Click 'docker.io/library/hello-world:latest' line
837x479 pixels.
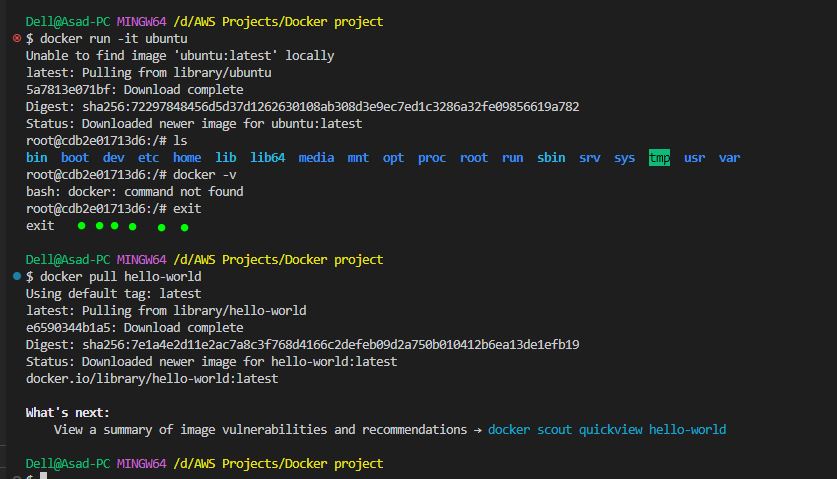click(152, 379)
